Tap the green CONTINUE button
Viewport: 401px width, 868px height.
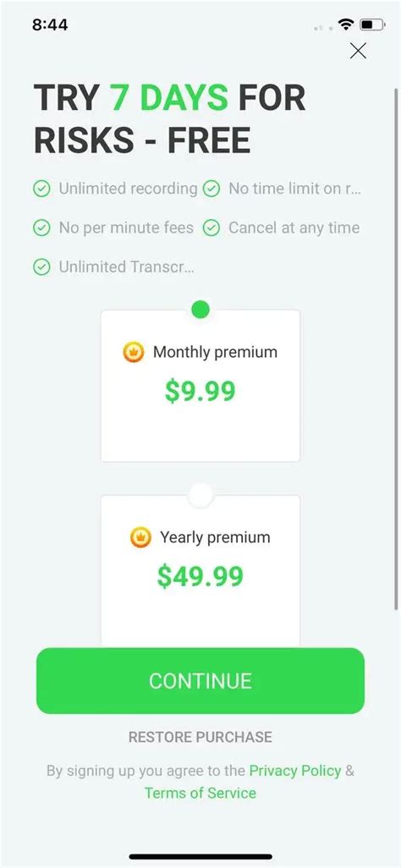click(x=200, y=681)
